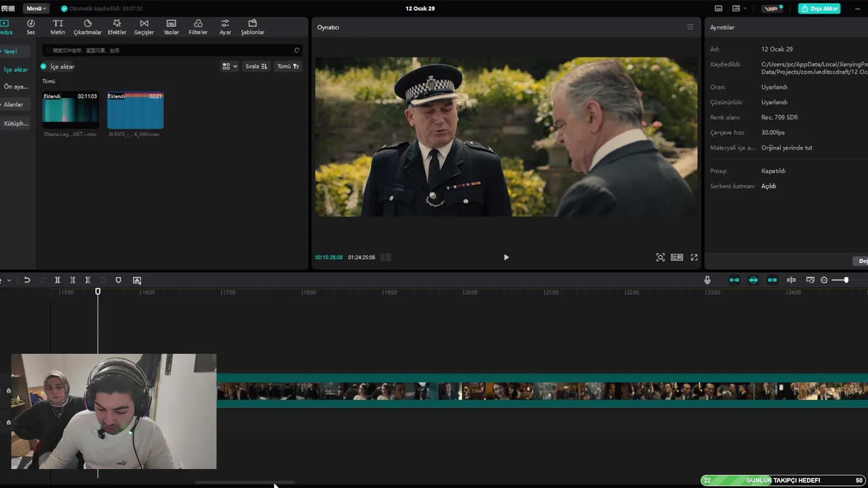Click the delete-left trim icon
This screenshot has height=488, width=868.
[x=73, y=280]
